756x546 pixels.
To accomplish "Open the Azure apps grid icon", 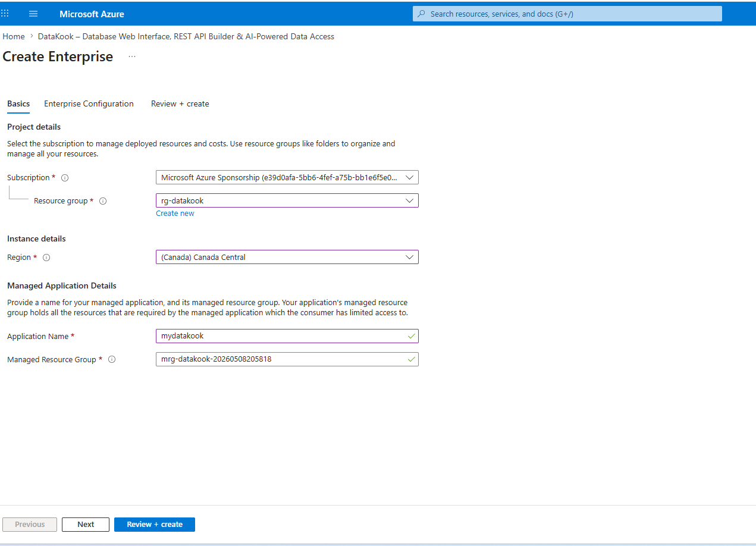I will coord(5,13).
